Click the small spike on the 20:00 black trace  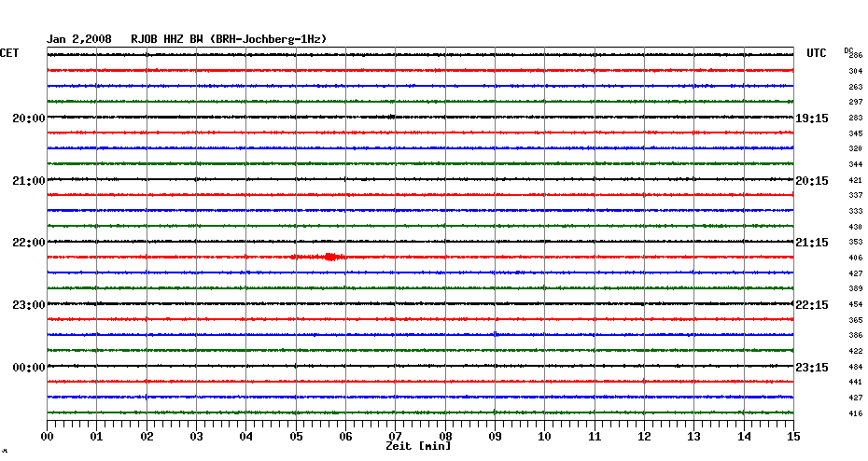point(391,117)
